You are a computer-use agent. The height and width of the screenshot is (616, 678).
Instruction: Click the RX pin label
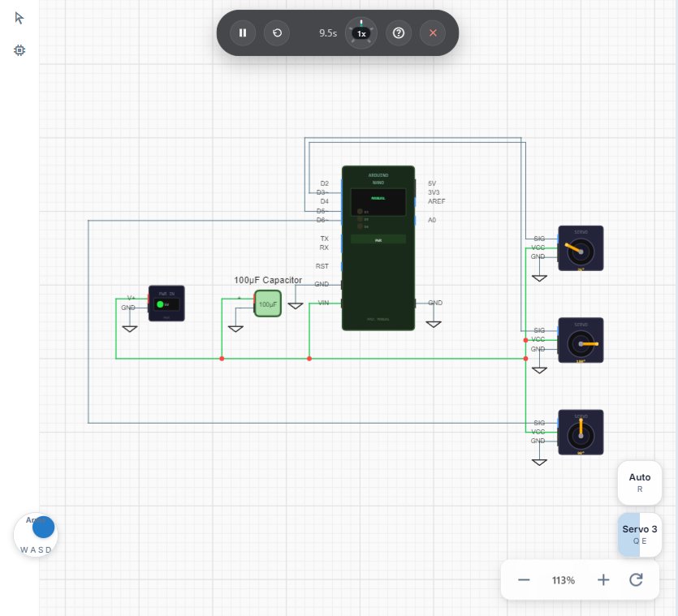click(x=324, y=248)
